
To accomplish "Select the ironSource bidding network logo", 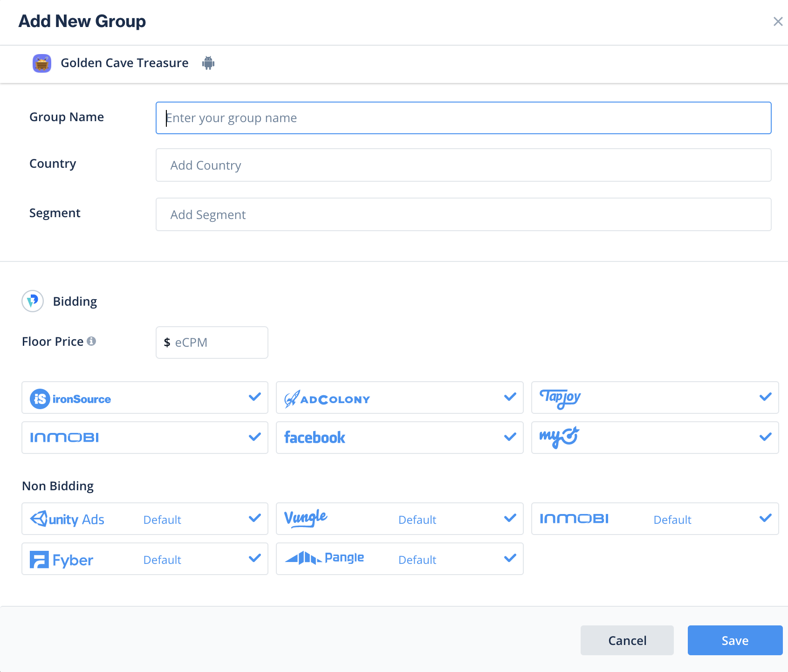I will [x=71, y=399].
